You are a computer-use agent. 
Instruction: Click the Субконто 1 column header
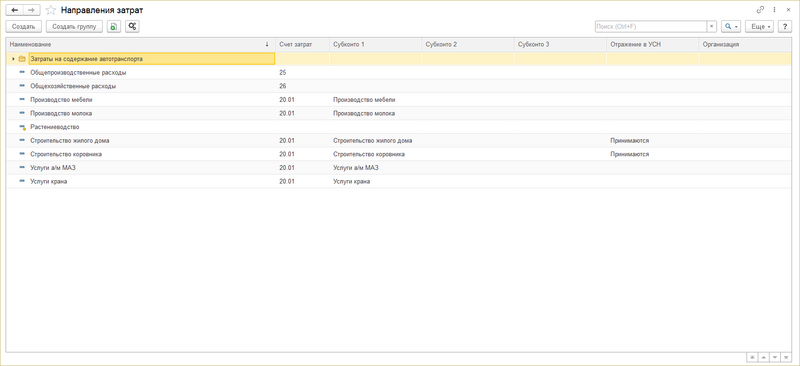[376, 45]
